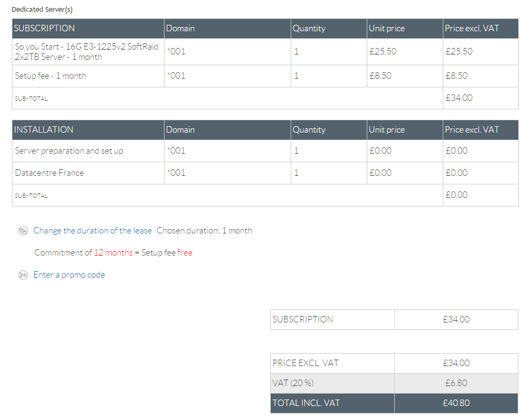Screen dimensions: 528x420
Task: Click the Server preparation and set up row
Action: [x=265, y=151]
